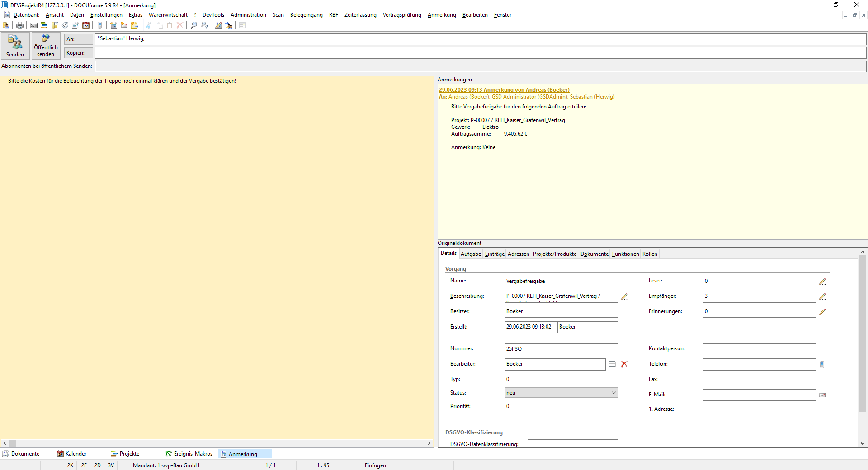The height and width of the screenshot is (470, 868).
Task: Click the 3V status bar entry
Action: click(x=111, y=465)
